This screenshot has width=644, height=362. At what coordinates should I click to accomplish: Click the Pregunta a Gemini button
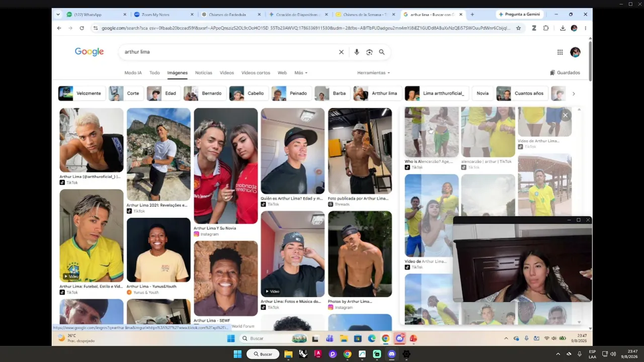click(519, 15)
